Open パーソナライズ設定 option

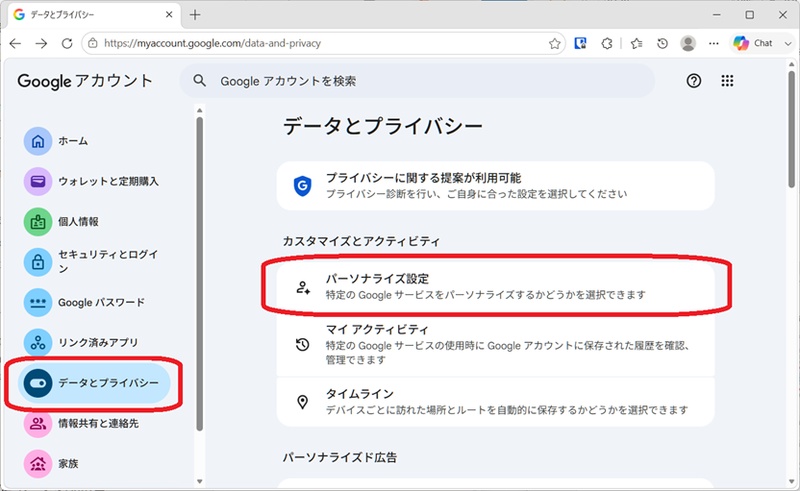point(495,286)
